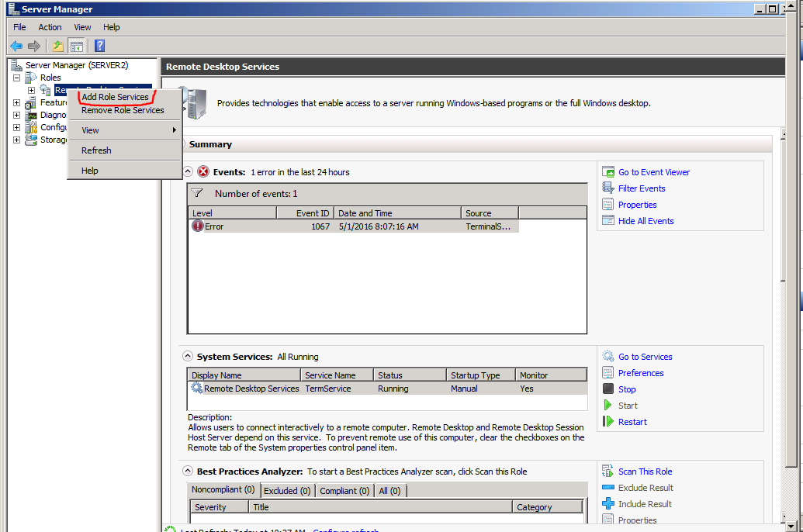This screenshot has height=532, width=803.
Task: Click the Forward arrow toolbar icon
Action: coord(34,46)
